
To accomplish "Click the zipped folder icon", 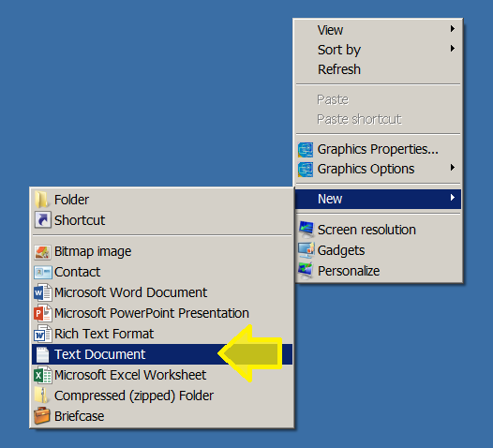I will coord(41,396).
